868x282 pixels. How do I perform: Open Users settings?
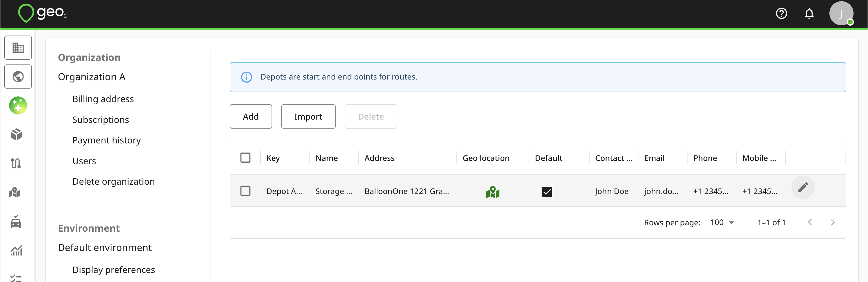pyautogui.click(x=84, y=161)
